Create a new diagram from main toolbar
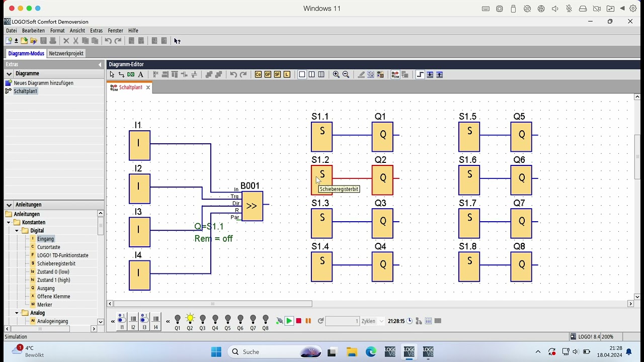The image size is (644, 362). pos(9,41)
